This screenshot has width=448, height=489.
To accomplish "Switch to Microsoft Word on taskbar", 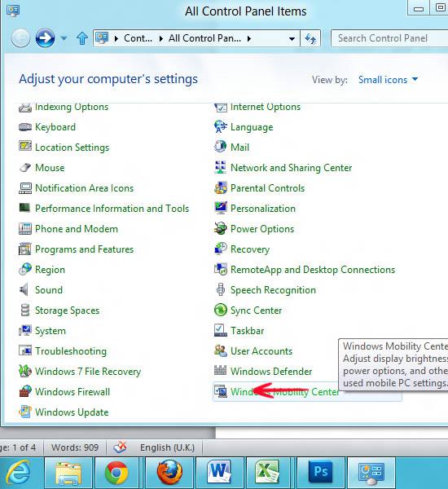I will [x=220, y=473].
